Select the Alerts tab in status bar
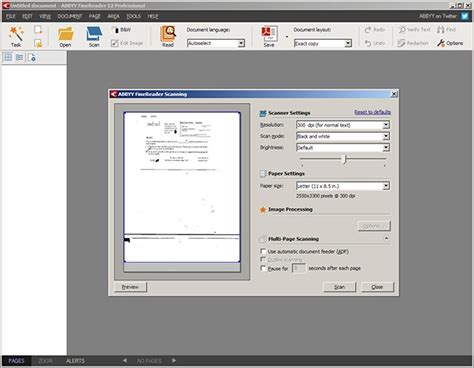This screenshot has height=368, width=474. [x=75, y=360]
